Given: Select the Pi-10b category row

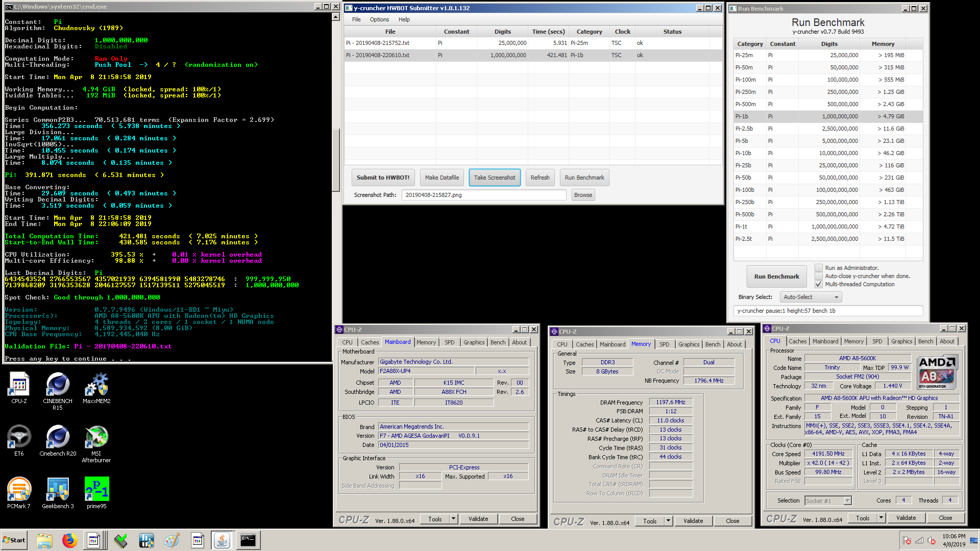Looking at the screenshot, I should pyautogui.click(x=828, y=153).
